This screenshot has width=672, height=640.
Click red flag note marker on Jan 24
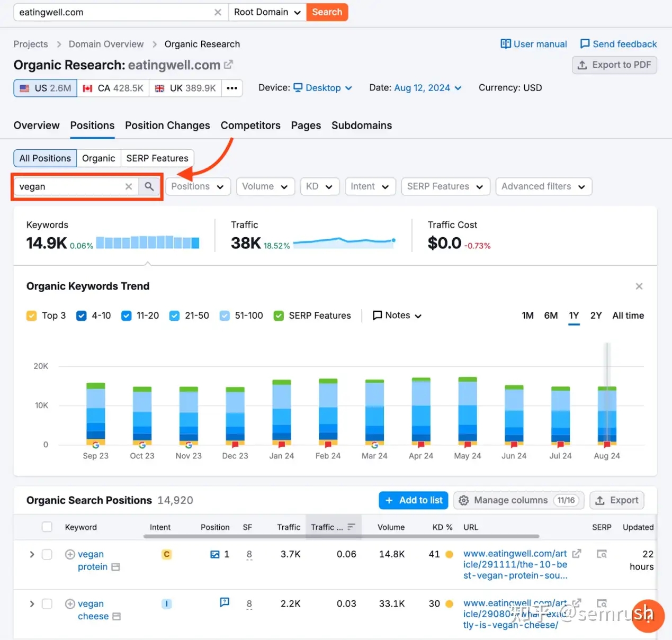(x=282, y=444)
